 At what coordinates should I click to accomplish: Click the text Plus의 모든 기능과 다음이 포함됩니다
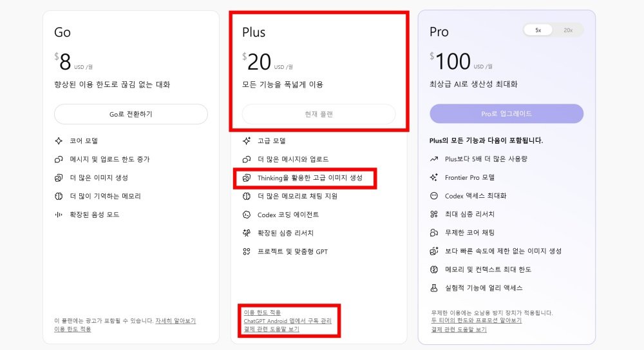(x=486, y=141)
